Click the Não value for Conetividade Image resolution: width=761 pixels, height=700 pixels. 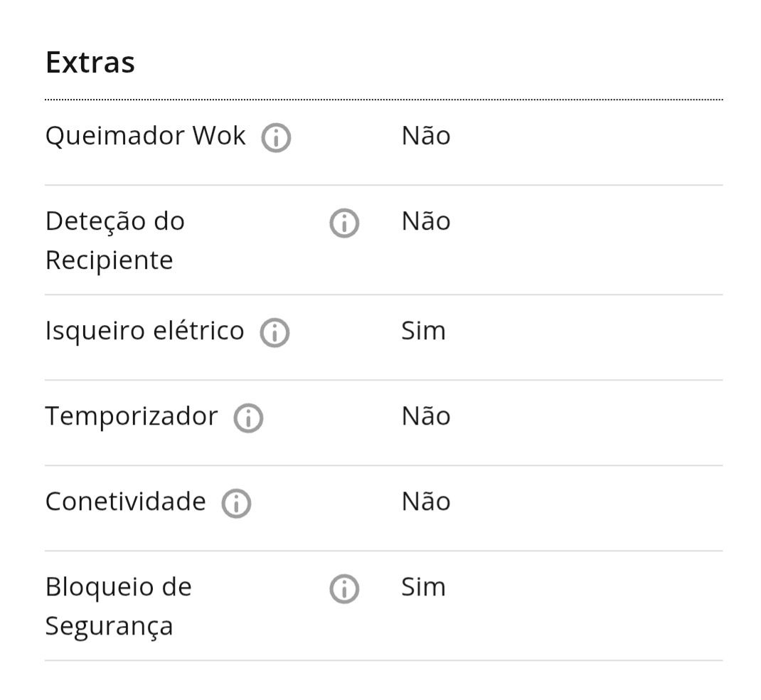(426, 502)
